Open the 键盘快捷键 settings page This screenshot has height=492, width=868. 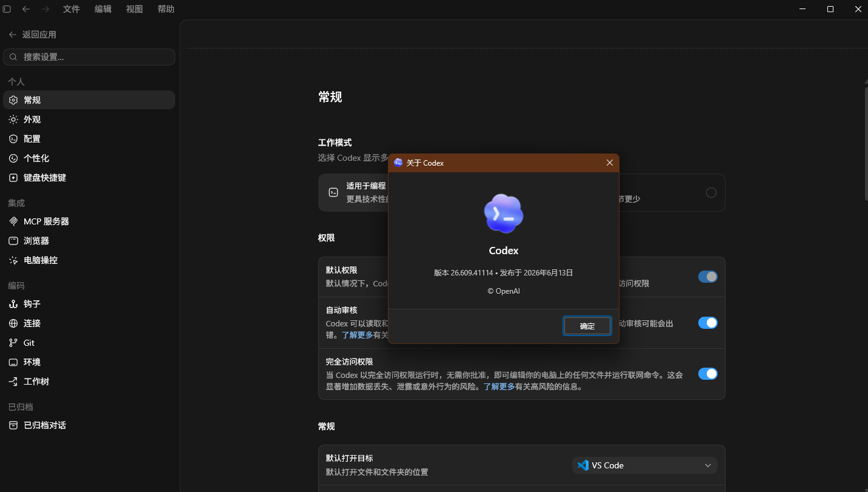pyautogui.click(x=89, y=178)
